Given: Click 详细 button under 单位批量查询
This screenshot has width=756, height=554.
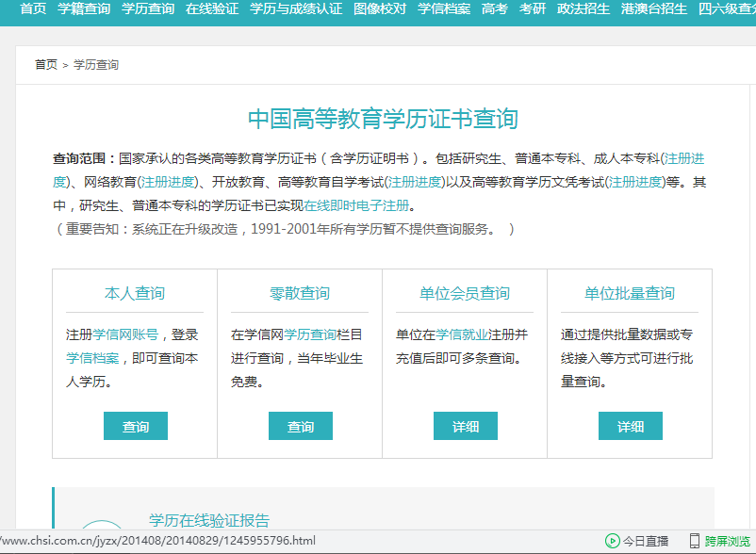Looking at the screenshot, I should 631,426.
